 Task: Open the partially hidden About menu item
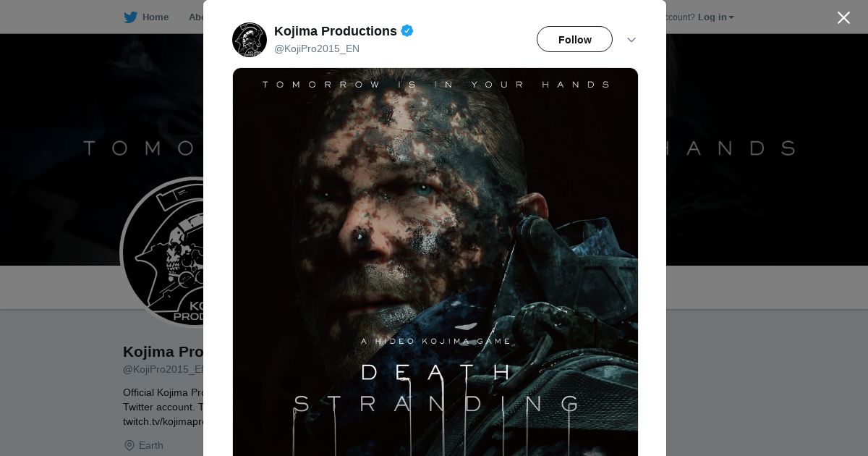(196, 17)
